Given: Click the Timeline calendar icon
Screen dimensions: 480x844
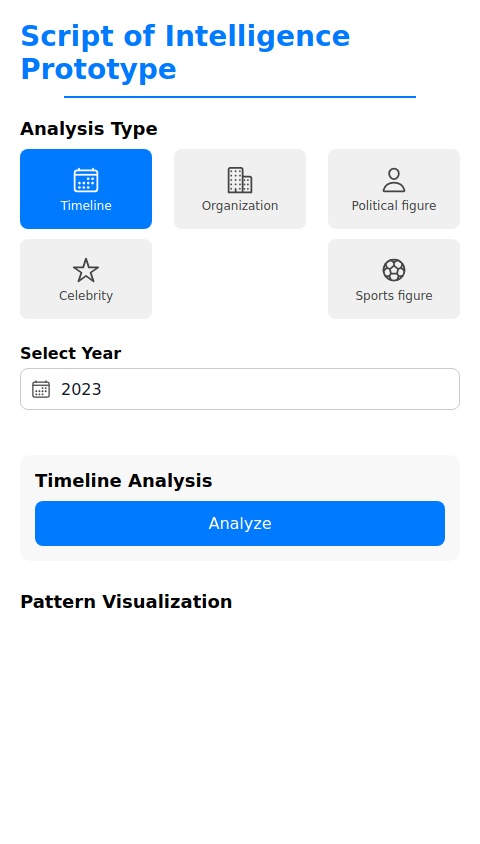Looking at the screenshot, I should [x=86, y=180].
